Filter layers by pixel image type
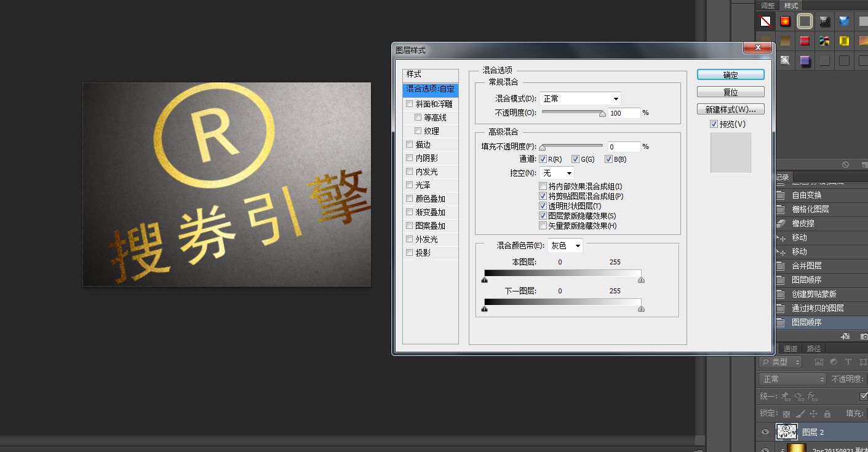 pyautogui.click(x=819, y=362)
